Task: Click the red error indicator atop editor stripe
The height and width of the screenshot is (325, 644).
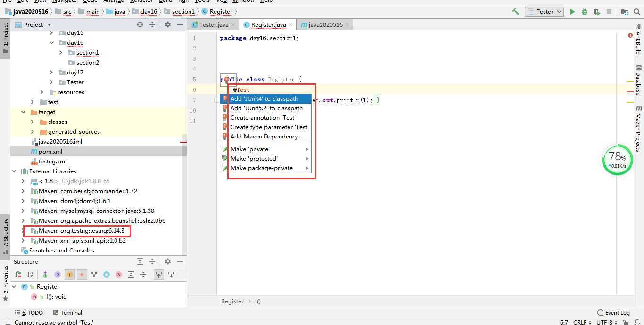Action: click(630, 36)
